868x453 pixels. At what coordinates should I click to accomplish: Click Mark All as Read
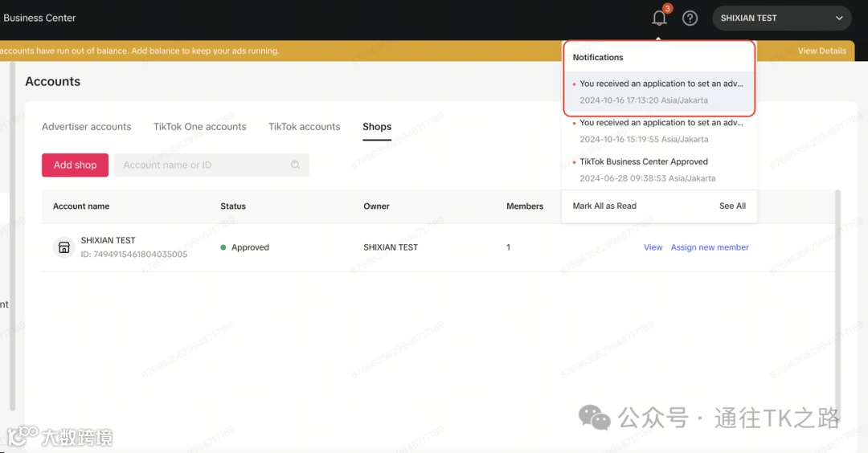(604, 206)
